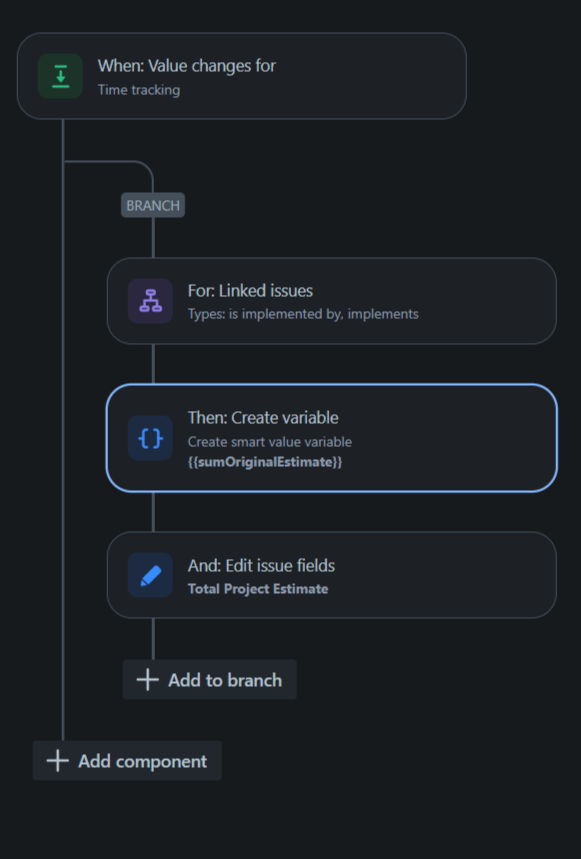This screenshot has height=859, width=581.
Task: Click the blue curly-braces Create variable icon
Action: click(150, 437)
